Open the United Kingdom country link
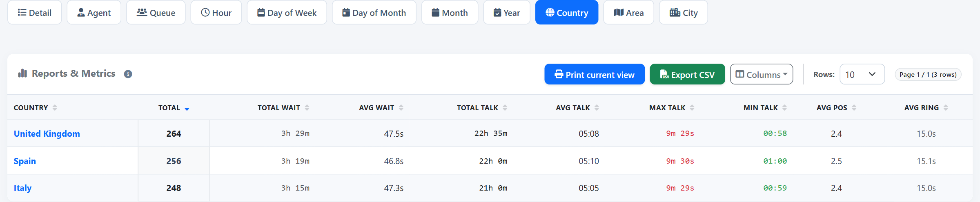 point(47,134)
